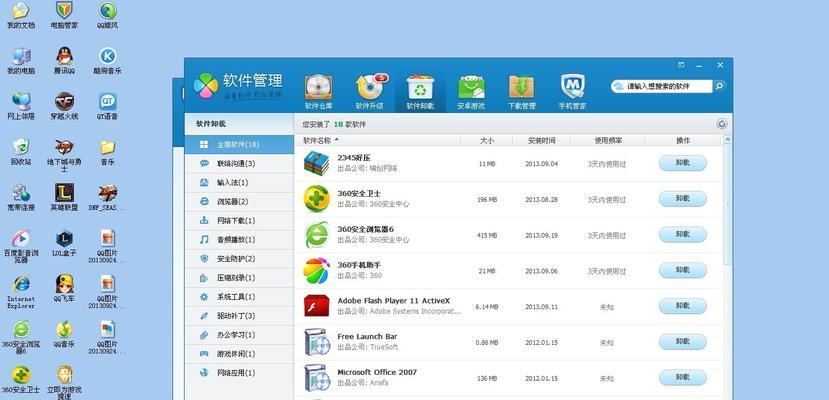Click the Adobe Flash Player red icon
This screenshot has width=829, height=400.
316,306
